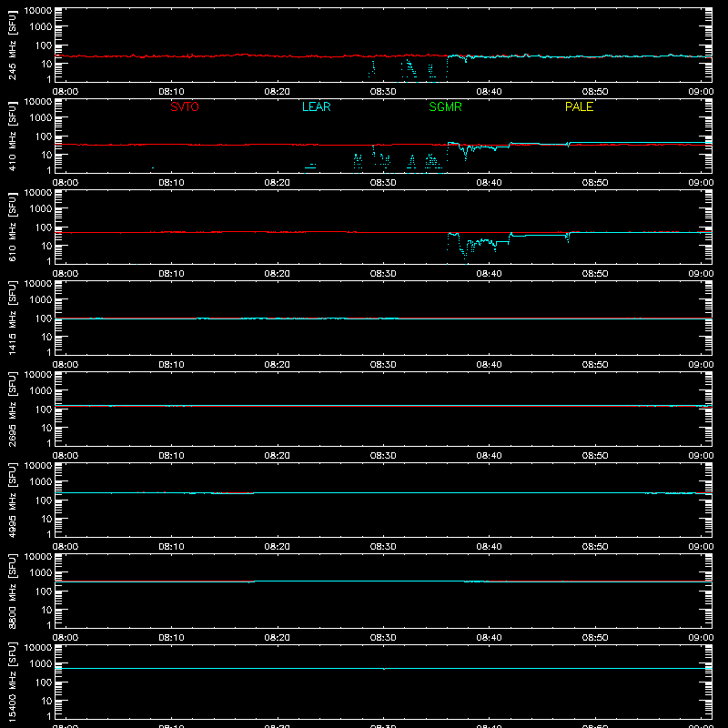Screen dimensions: 728x728
Task: Click 08:30 tick label below 610 MHz panel
Action: point(383,274)
